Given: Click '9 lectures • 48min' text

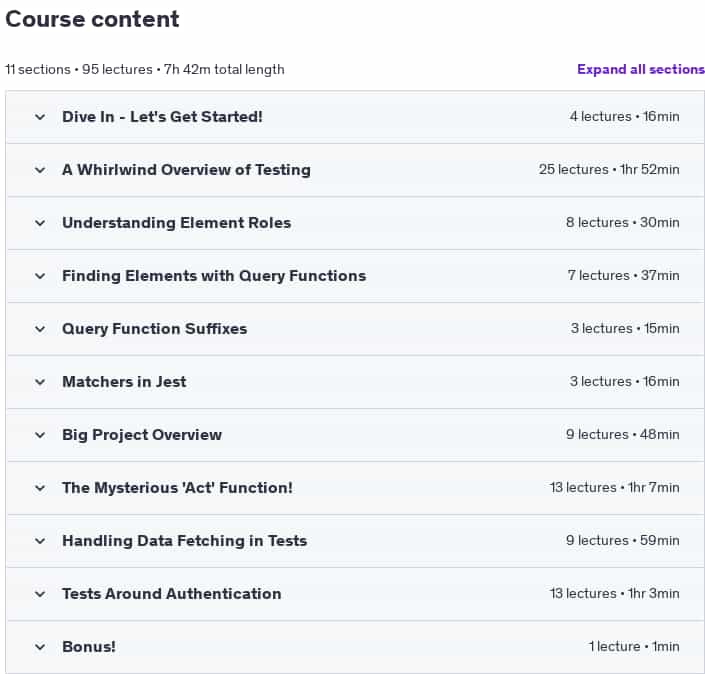Looking at the screenshot, I should pyautogui.click(x=623, y=435).
